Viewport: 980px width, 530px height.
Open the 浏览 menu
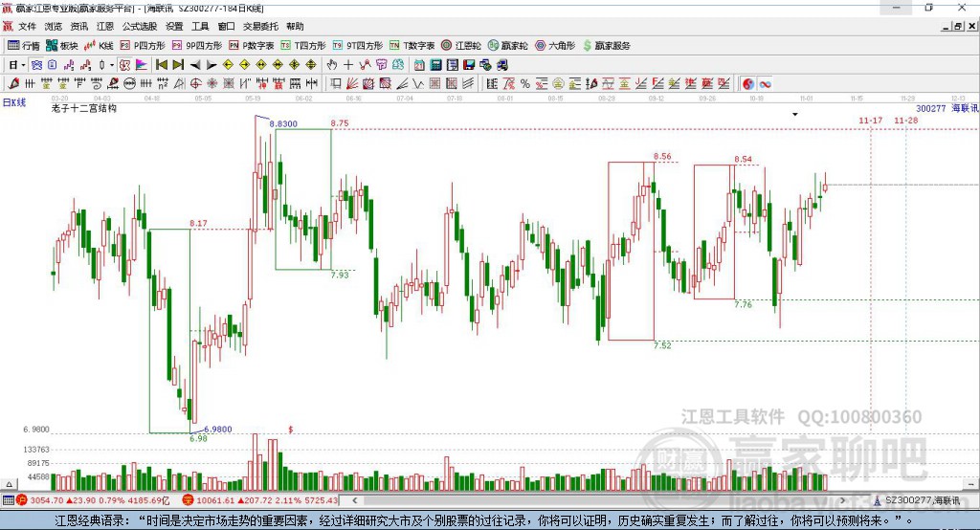pyautogui.click(x=54, y=26)
